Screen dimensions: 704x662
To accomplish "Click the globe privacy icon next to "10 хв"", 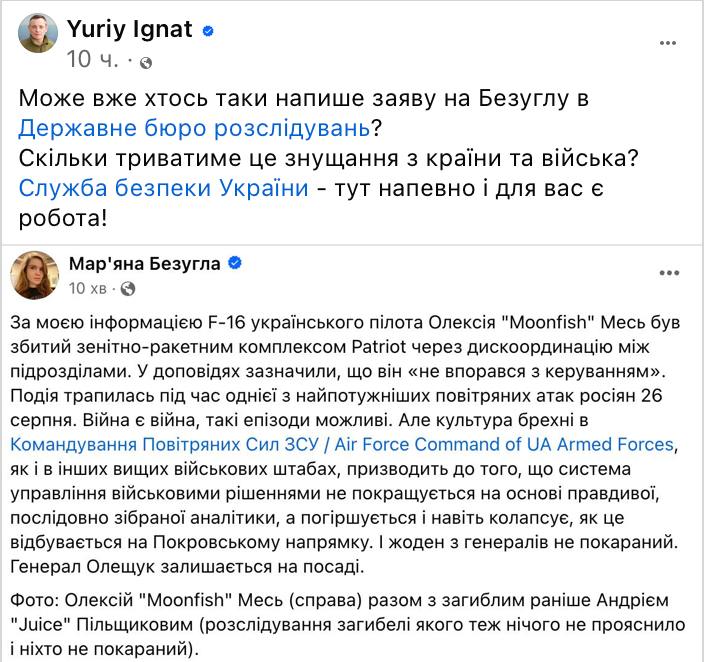I will coord(127,289).
